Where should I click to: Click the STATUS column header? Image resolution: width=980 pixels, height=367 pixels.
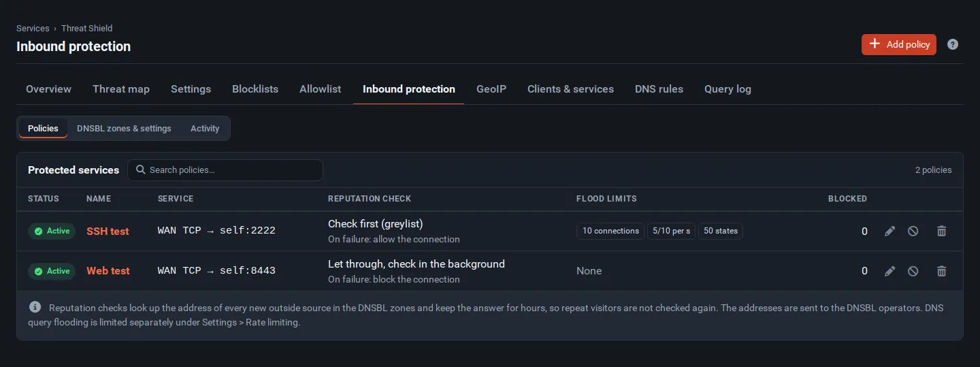click(x=44, y=199)
